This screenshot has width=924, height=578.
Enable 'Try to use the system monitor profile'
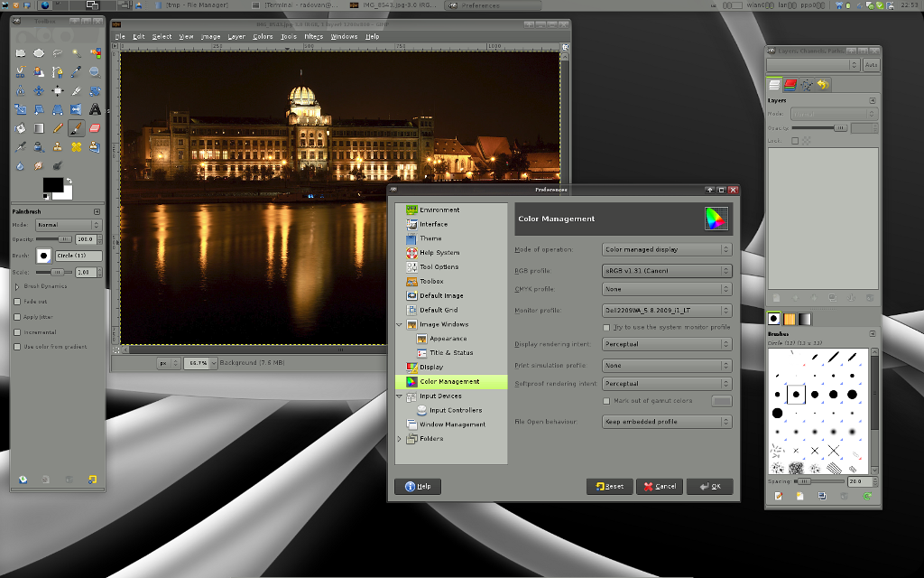tap(607, 328)
